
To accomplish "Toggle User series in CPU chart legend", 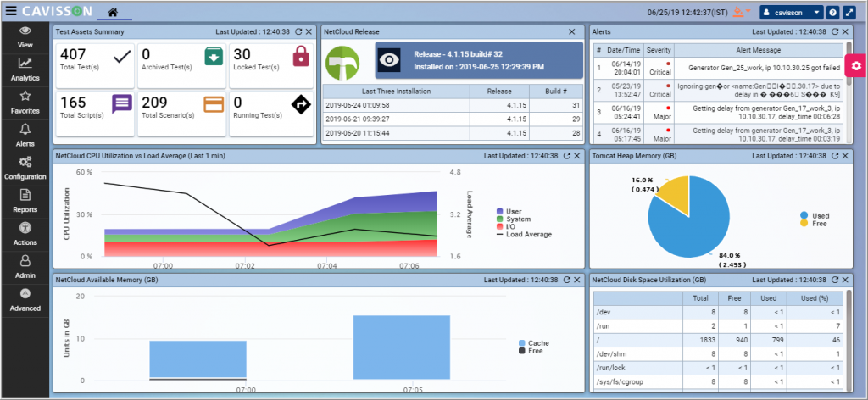I will click(509, 211).
